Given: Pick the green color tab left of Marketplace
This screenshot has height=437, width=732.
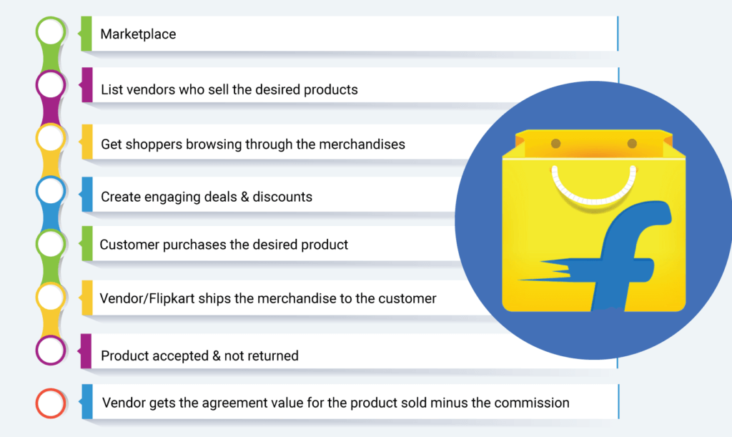Looking at the screenshot, I should point(86,33).
